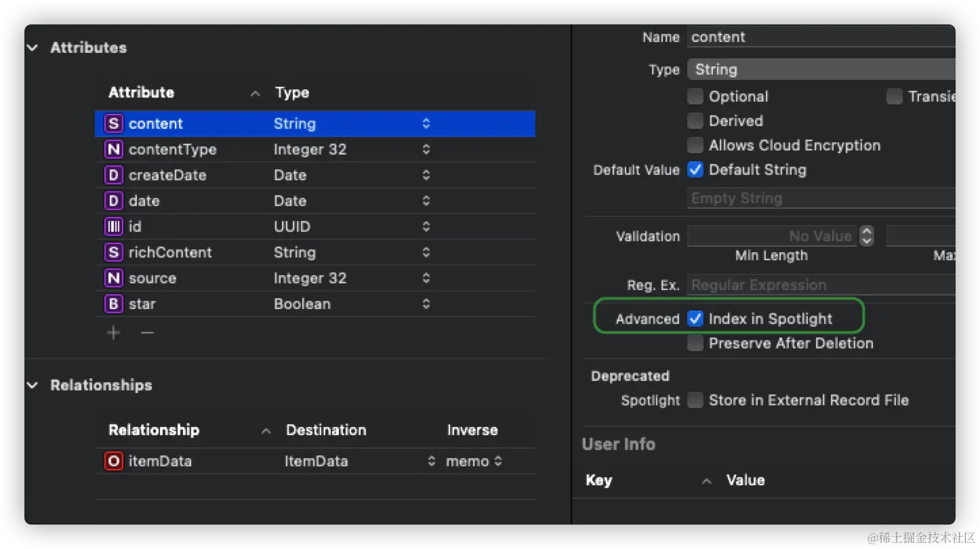Click the Min Length stepper arrows
This screenshot has height=549, width=980.
pos(866,236)
